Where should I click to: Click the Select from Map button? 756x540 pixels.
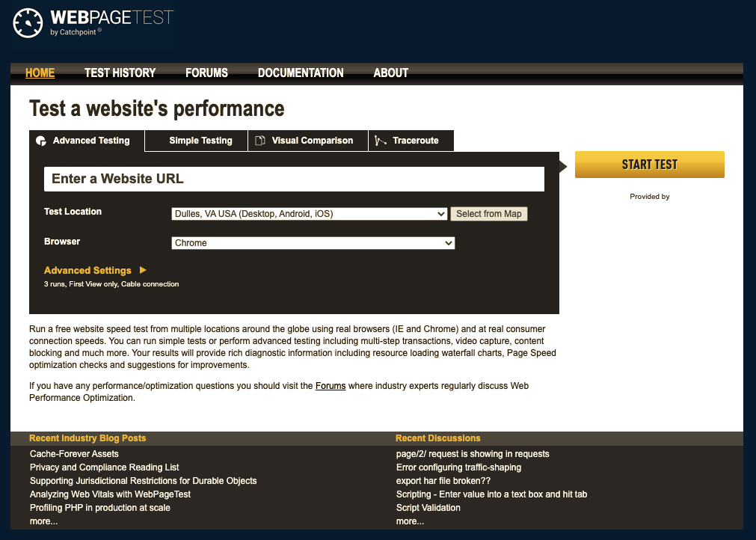click(x=489, y=214)
